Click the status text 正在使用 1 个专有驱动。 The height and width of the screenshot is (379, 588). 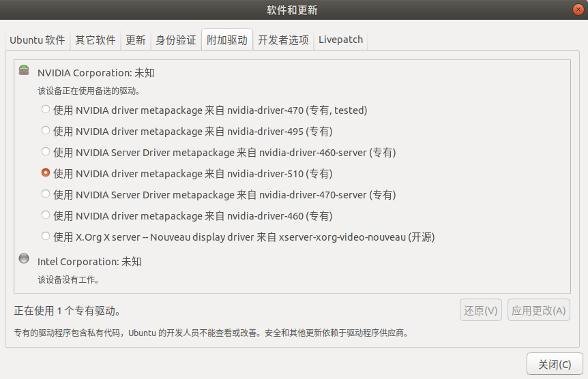[x=67, y=311]
